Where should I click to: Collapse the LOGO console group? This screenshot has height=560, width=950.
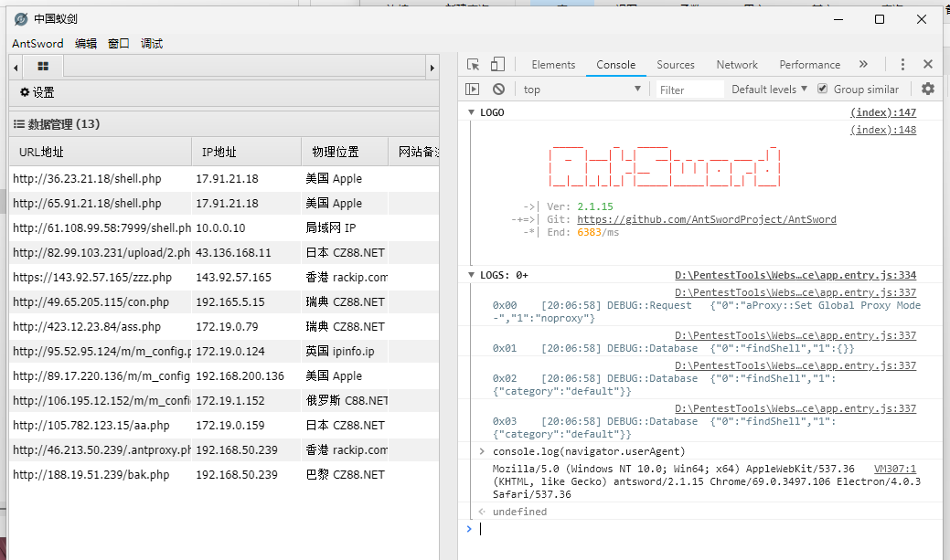click(x=472, y=112)
